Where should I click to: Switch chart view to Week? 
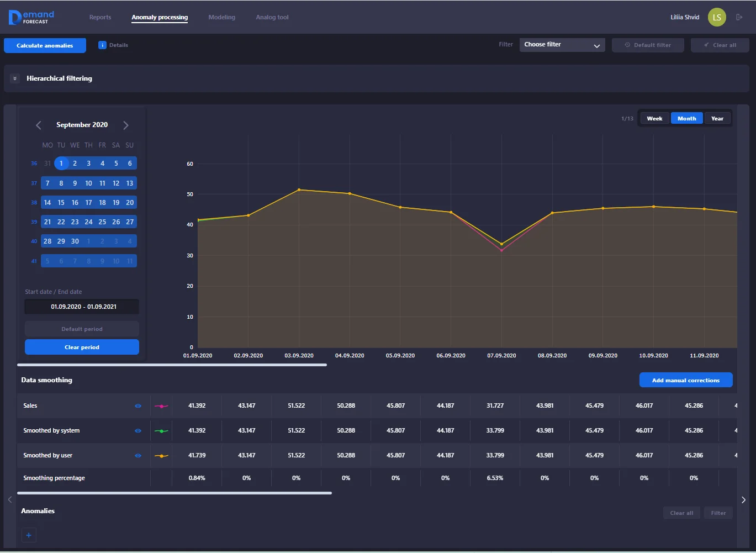[654, 118]
